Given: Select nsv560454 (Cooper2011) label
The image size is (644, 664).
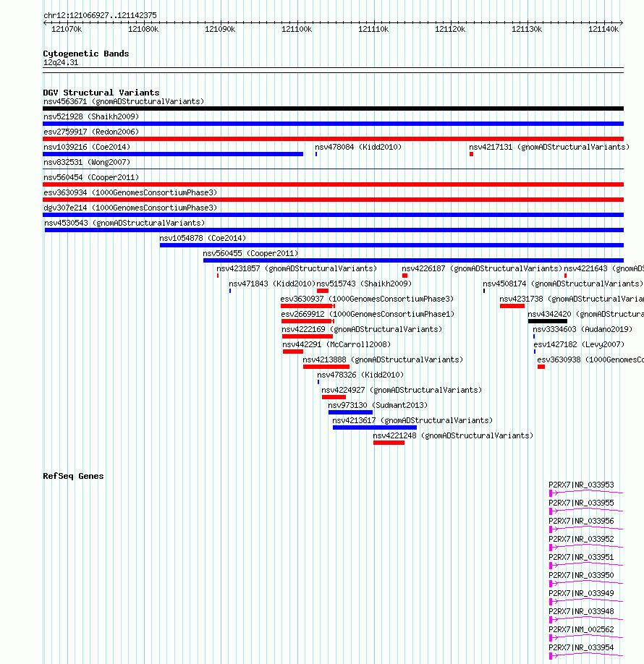Looking at the screenshot, I should 91,178.
